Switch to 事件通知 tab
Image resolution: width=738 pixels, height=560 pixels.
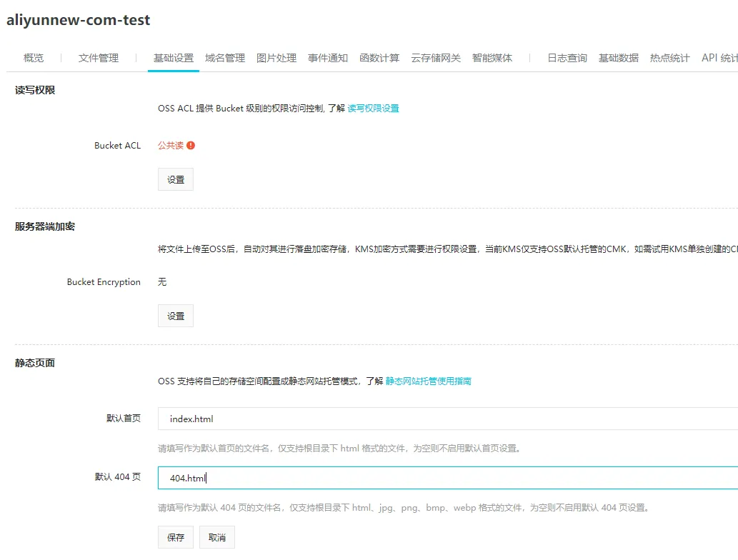click(328, 58)
